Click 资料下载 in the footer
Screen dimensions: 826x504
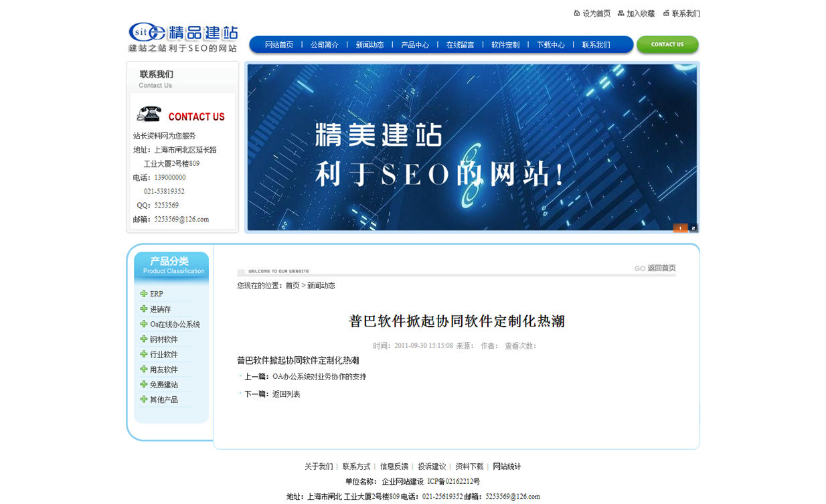(x=470, y=467)
